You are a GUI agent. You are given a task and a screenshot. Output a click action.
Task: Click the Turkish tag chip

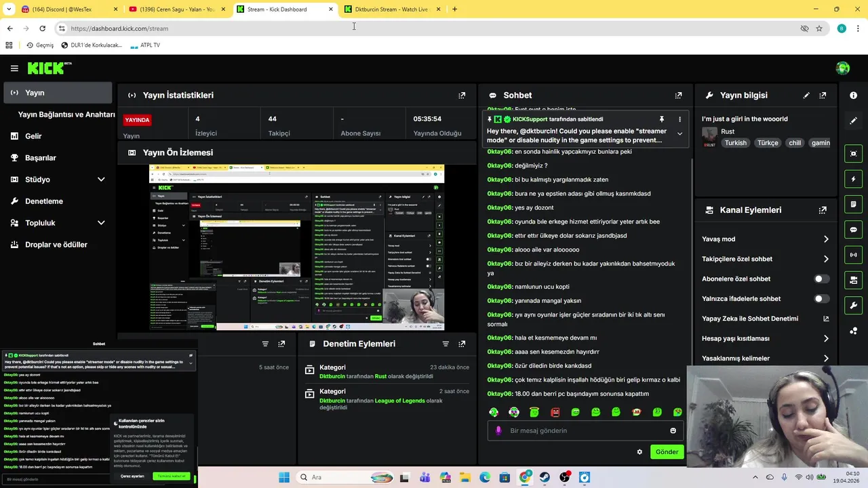pyautogui.click(x=735, y=143)
